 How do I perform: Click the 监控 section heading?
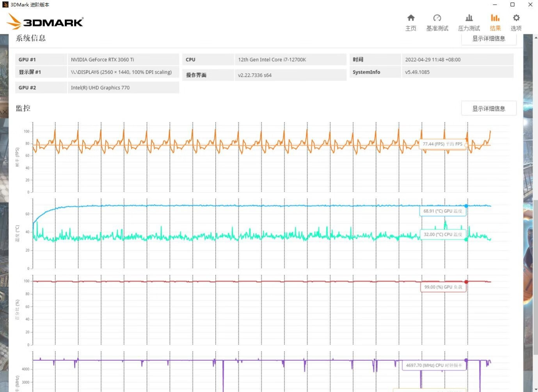click(x=23, y=108)
